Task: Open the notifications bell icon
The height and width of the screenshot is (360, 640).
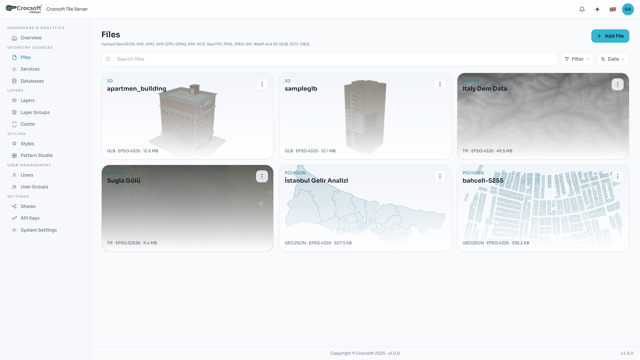Action: 582,9
